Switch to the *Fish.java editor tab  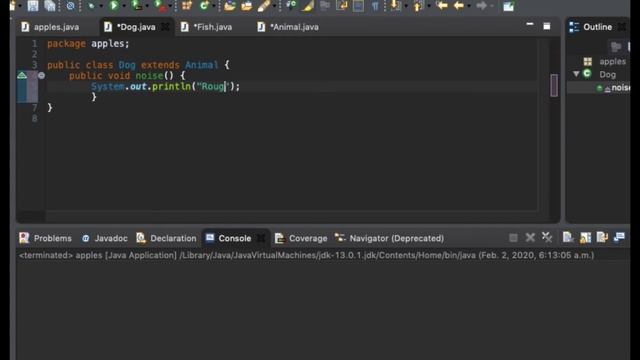point(207,27)
